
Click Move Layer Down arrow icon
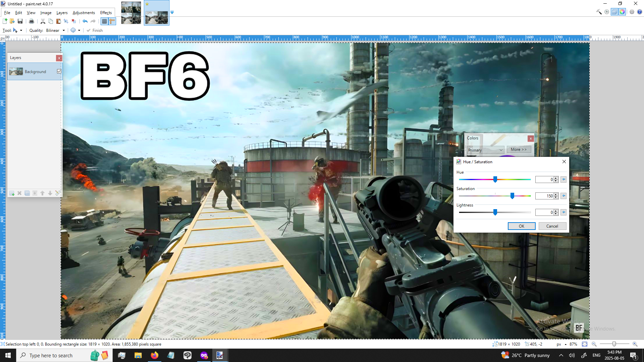pos(50,193)
